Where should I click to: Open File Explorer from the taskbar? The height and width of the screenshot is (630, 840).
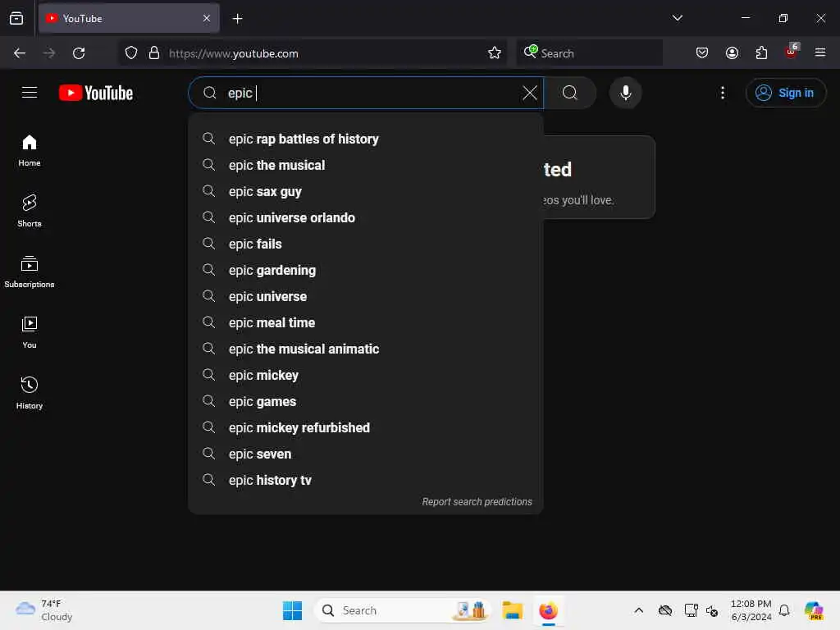click(x=512, y=610)
